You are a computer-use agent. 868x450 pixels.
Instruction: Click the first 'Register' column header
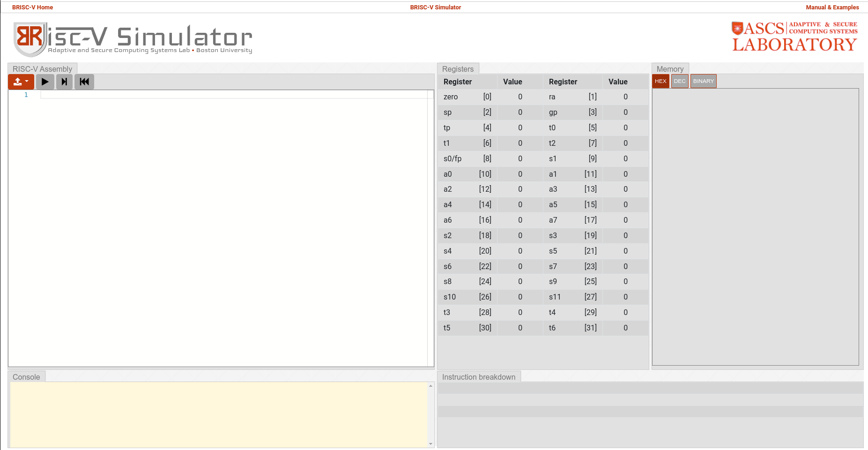457,82
